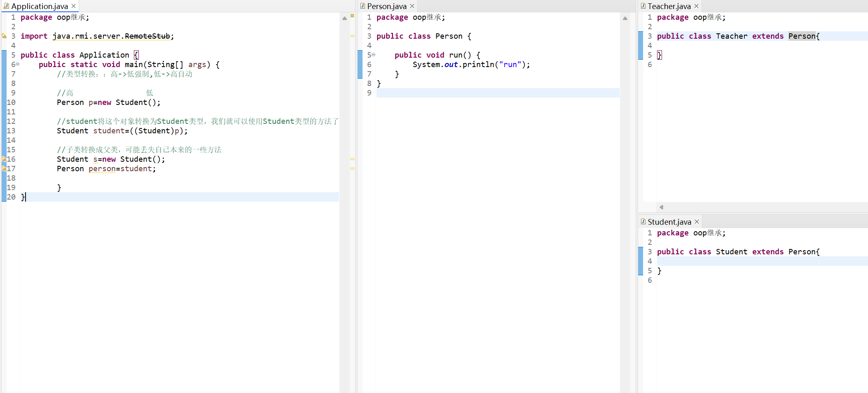Click the overview ruler mark for line 17 warning
Viewport: 868px width, 393px height.
(x=352, y=168)
